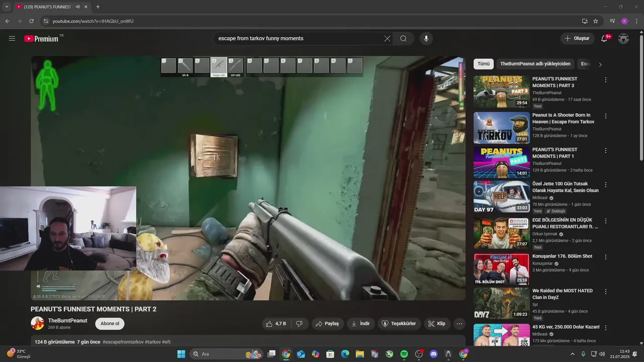Screen dimensions: 644x362
Task: Clear the search box with X icon
Action: coord(387,38)
